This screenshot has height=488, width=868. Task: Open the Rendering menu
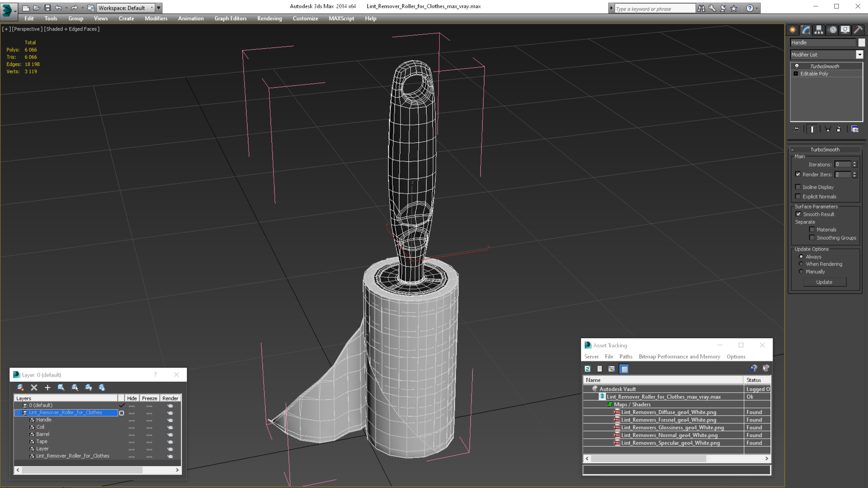point(269,18)
